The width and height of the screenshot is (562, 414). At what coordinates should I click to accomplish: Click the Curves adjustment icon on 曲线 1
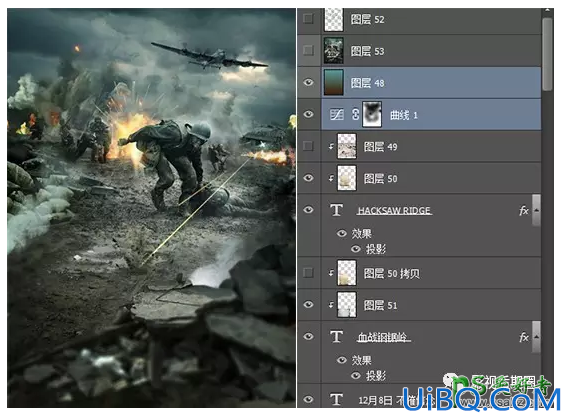point(337,114)
